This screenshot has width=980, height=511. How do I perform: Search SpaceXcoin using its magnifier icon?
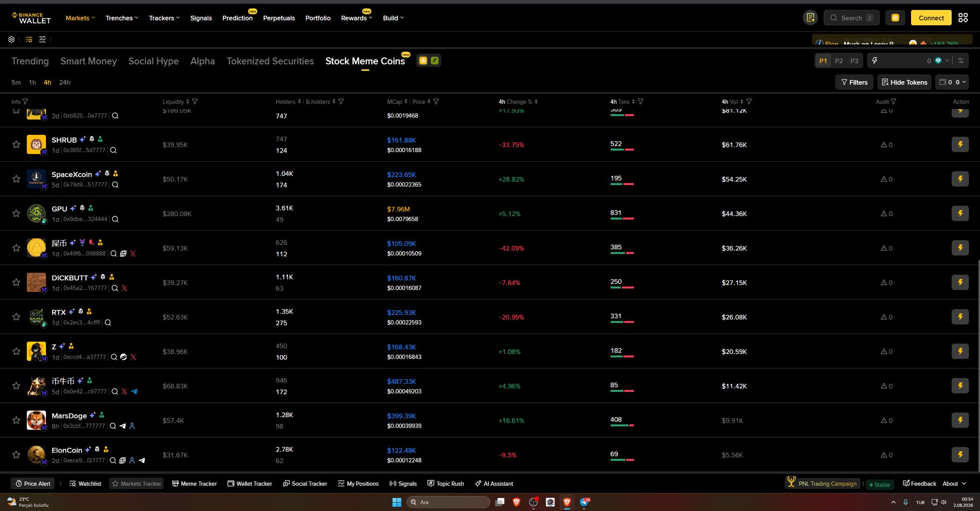[115, 185]
